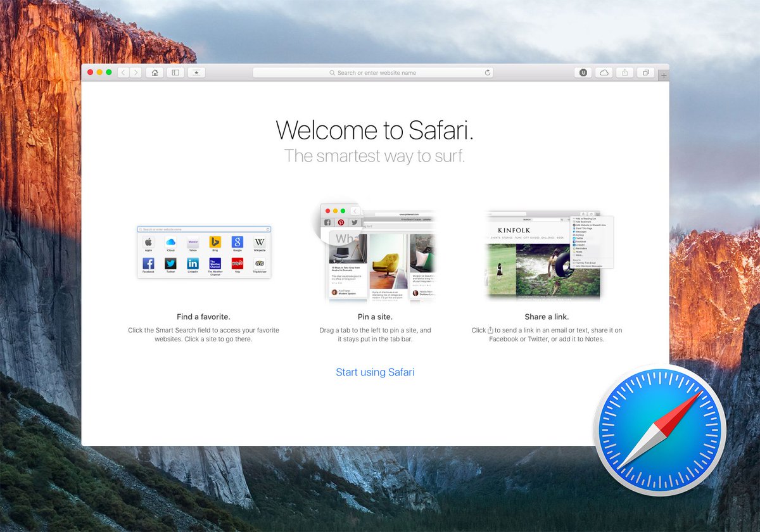Click the Smart Search field description paragraph
Viewport: 760px width, 532px height.
coord(203,334)
